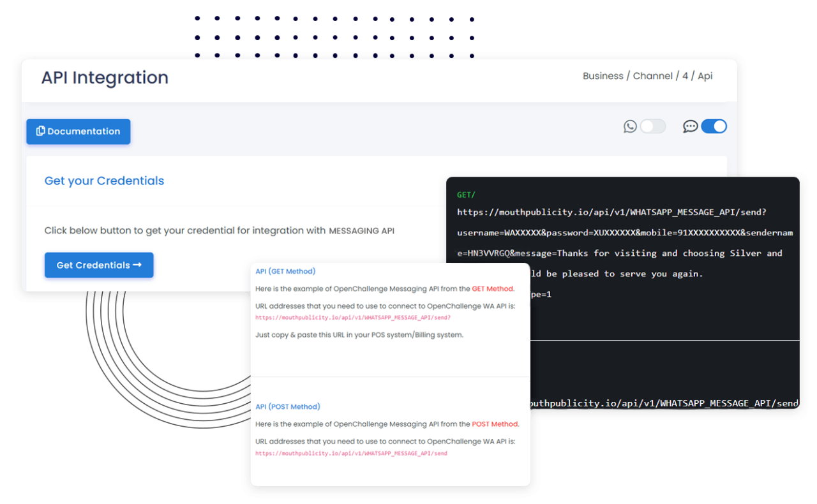817x504 pixels.
Task: Click the MESSAGING API text in the instructions
Action: tap(361, 231)
